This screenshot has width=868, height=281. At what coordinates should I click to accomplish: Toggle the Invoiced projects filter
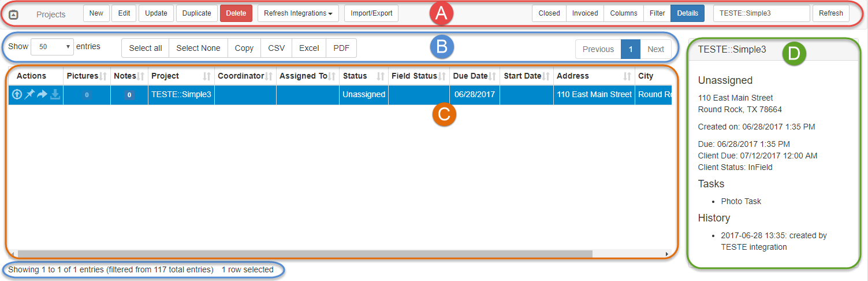click(585, 13)
